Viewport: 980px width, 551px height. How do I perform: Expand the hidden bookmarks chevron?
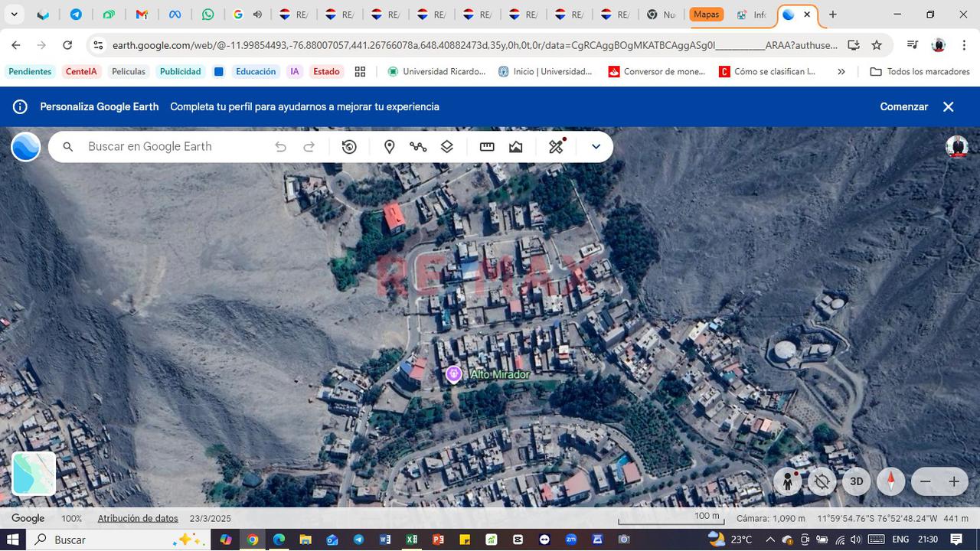[x=841, y=71]
